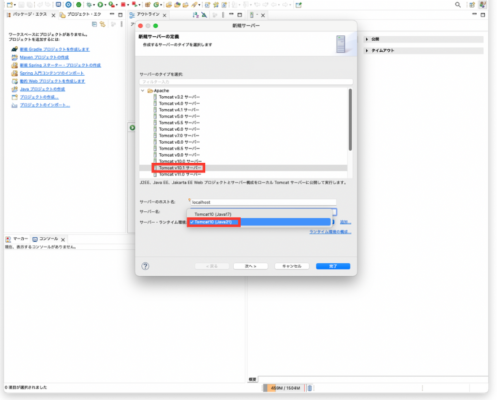This screenshot has height=400, width=497.
Task: Click the Java project icon in explorer
Action: point(14,89)
